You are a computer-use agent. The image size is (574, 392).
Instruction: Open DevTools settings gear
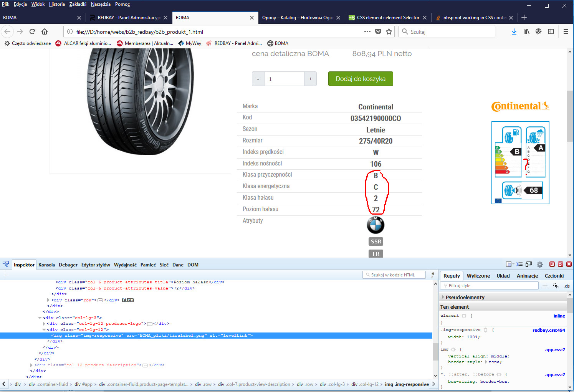point(540,264)
